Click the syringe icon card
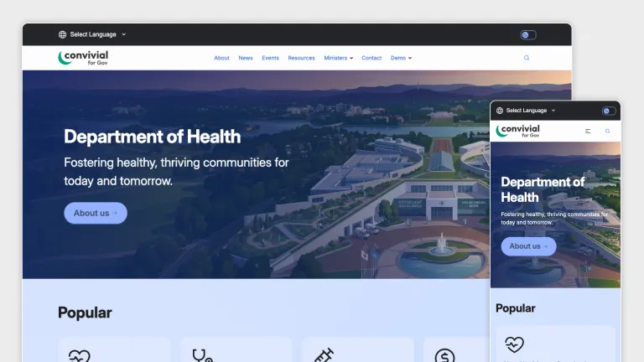The height and width of the screenshot is (362, 644). click(x=358, y=349)
